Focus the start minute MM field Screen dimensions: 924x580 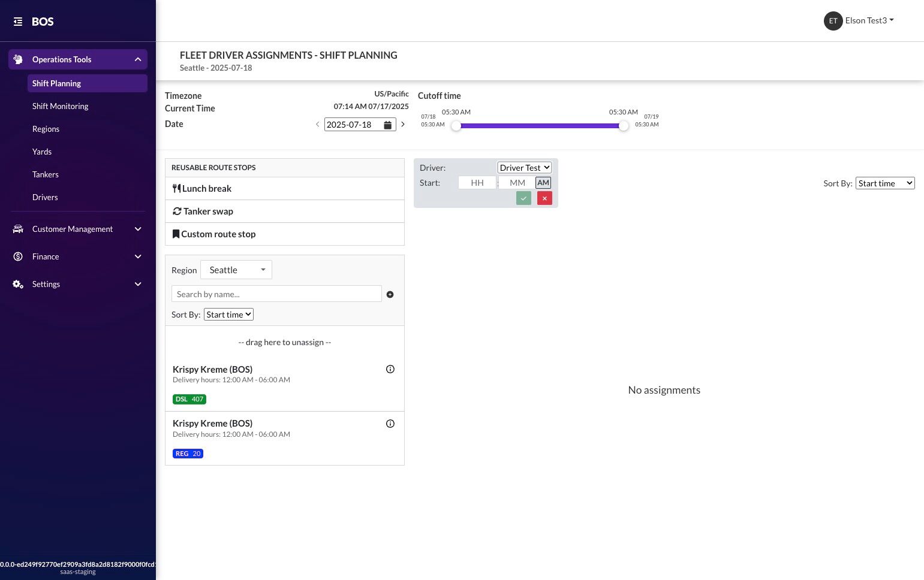(517, 183)
